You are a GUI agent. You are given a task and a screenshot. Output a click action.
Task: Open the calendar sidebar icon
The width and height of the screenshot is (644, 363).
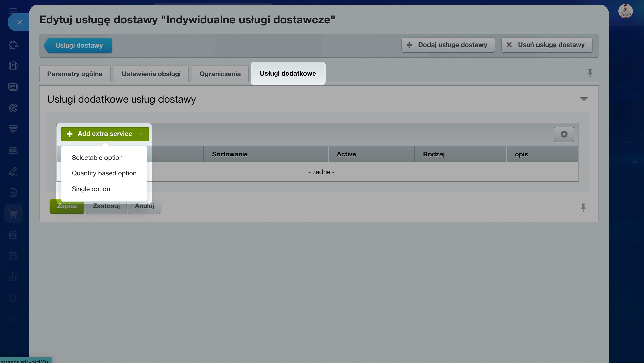tap(13, 256)
